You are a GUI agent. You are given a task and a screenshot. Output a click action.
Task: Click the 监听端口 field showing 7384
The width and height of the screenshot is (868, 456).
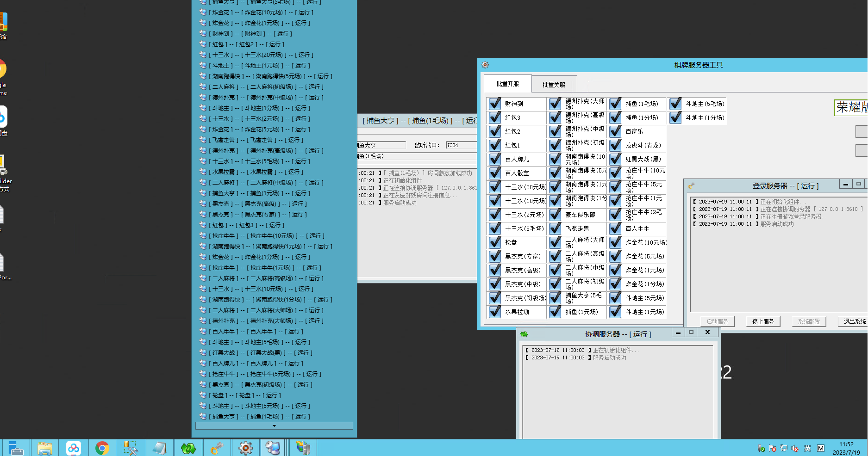(461, 145)
